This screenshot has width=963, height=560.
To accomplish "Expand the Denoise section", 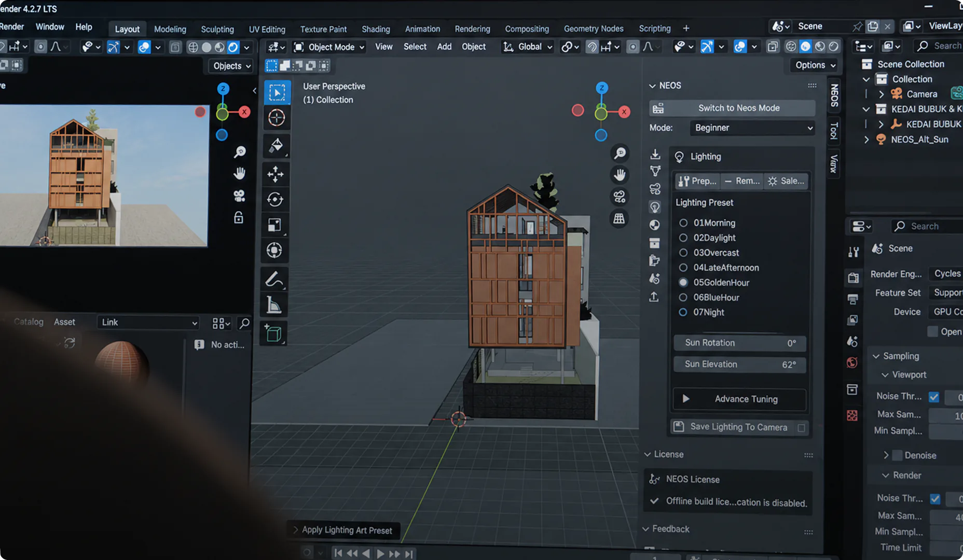I will pyautogui.click(x=886, y=455).
